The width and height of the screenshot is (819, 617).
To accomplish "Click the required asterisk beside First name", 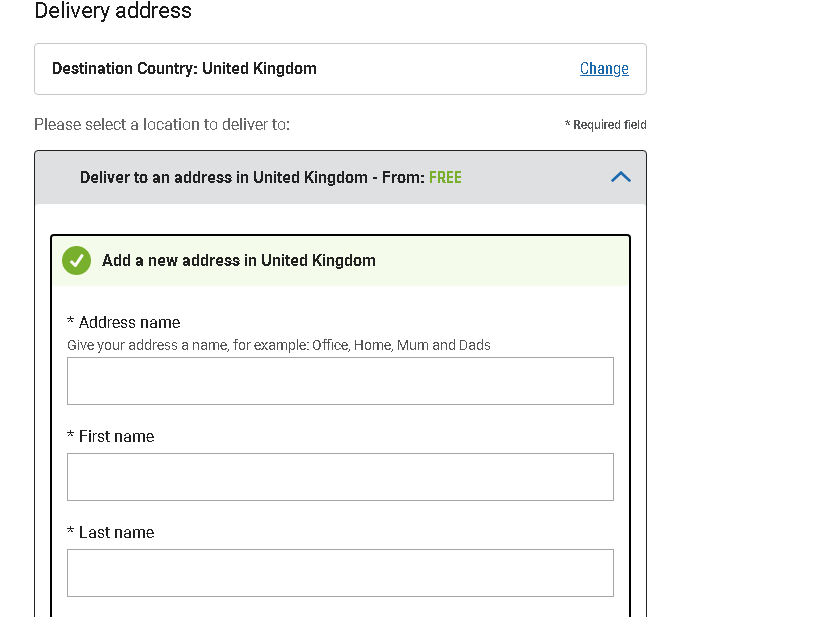I will pos(71,435).
